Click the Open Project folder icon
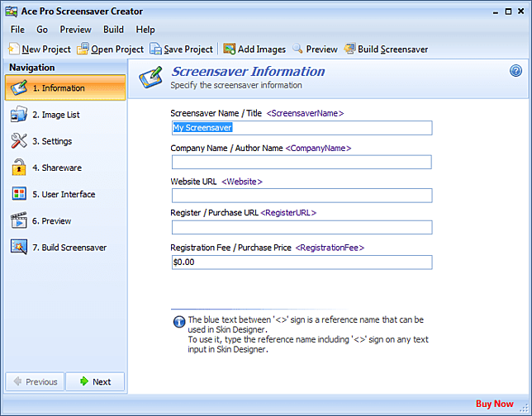This screenshot has height=416, width=532. point(83,49)
